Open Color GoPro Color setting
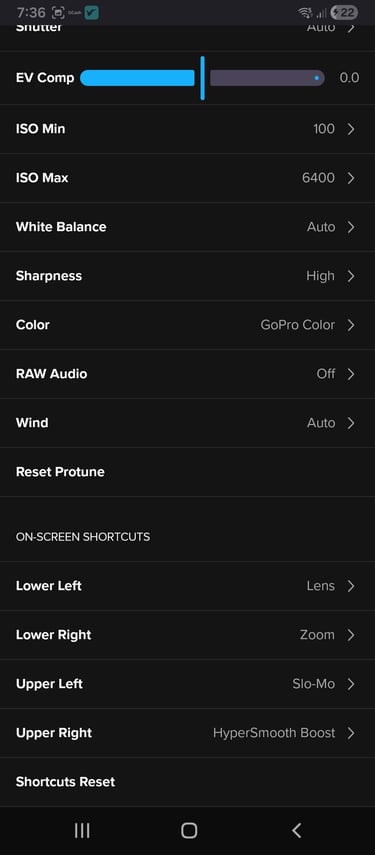This screenshot has height=855, width=375. pyautogui.click(x=188, y=325)
